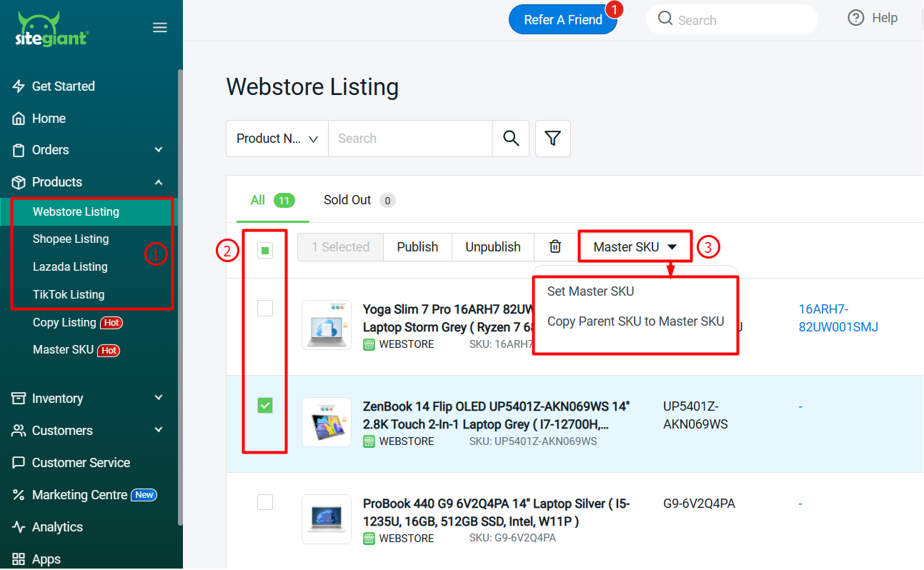The height and width of the screenshot is (570, 924).
Task: Open the filter funnel icon
Action: 552,139
